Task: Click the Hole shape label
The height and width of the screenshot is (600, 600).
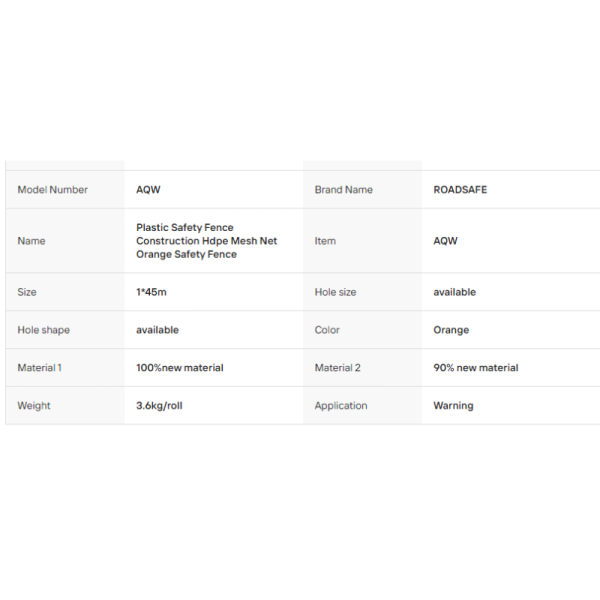Action: coord(44,330)
